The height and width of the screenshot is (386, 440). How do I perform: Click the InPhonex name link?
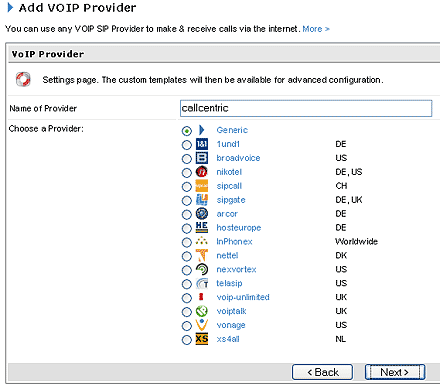coord(234,242)
